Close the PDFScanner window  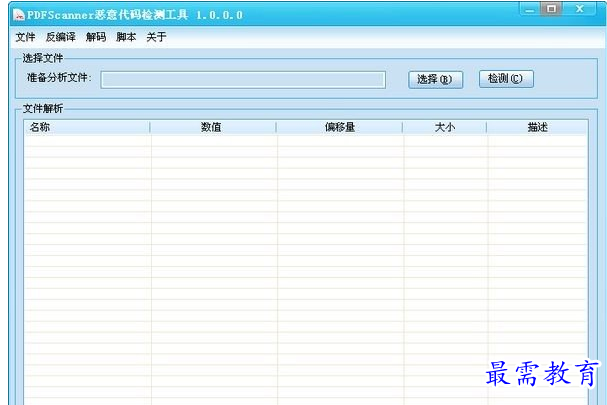click(x=580, y=9)
